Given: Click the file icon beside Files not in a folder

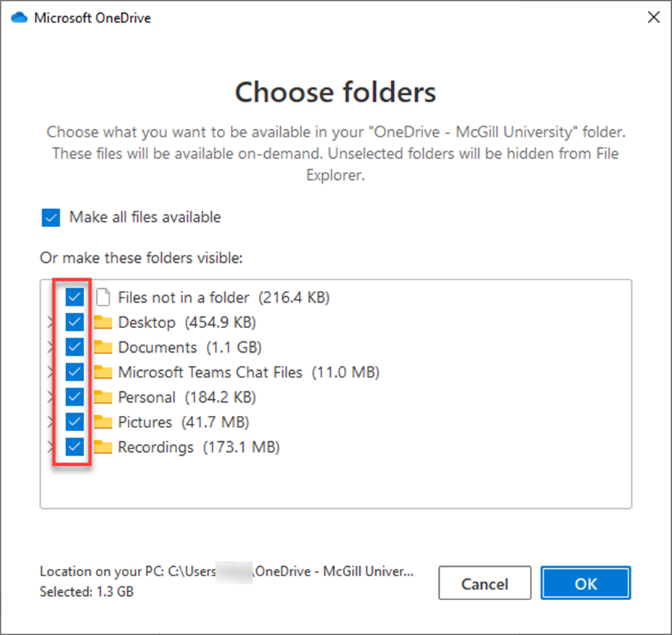Looking at the screenshot, I should coord(102,297).
